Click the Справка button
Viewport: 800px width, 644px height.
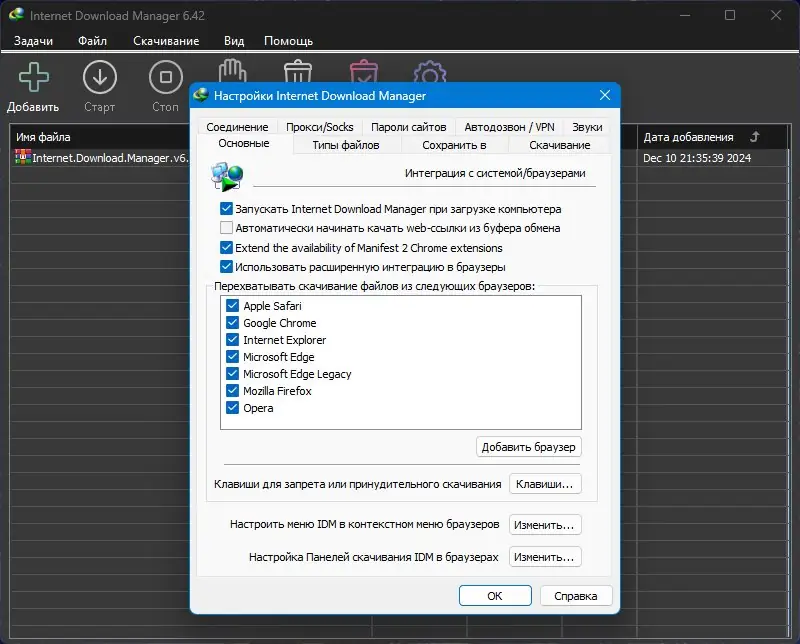[576, 596]
